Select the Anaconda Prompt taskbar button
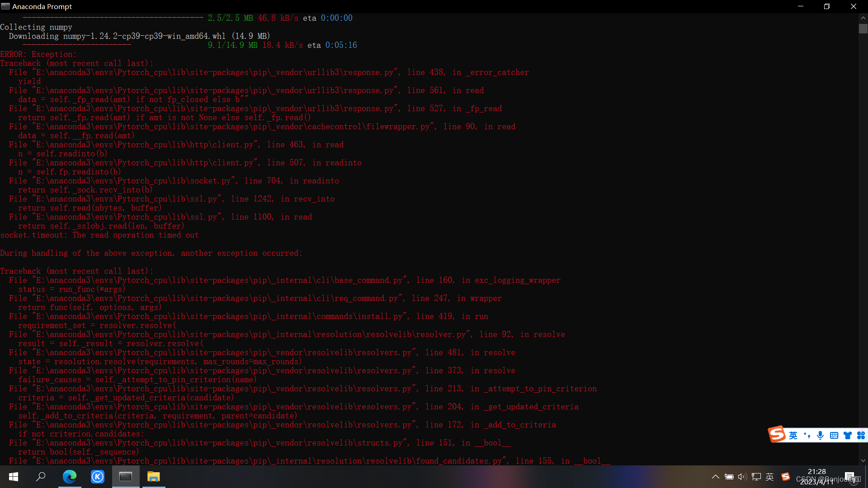 click(x=126, y=477)
